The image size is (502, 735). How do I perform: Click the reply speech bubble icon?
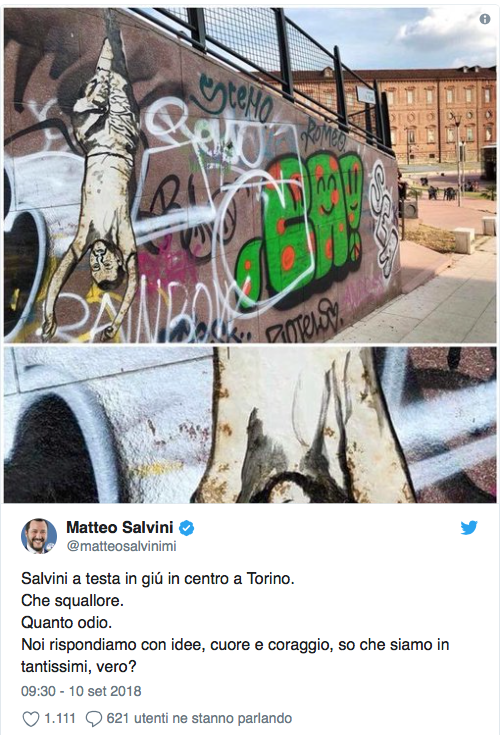point(94,719)
